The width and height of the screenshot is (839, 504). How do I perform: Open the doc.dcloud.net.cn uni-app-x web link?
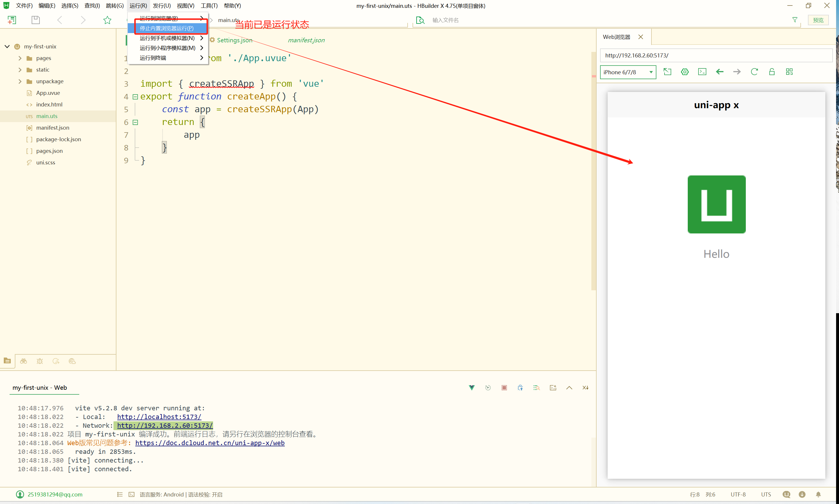point(210,443)
